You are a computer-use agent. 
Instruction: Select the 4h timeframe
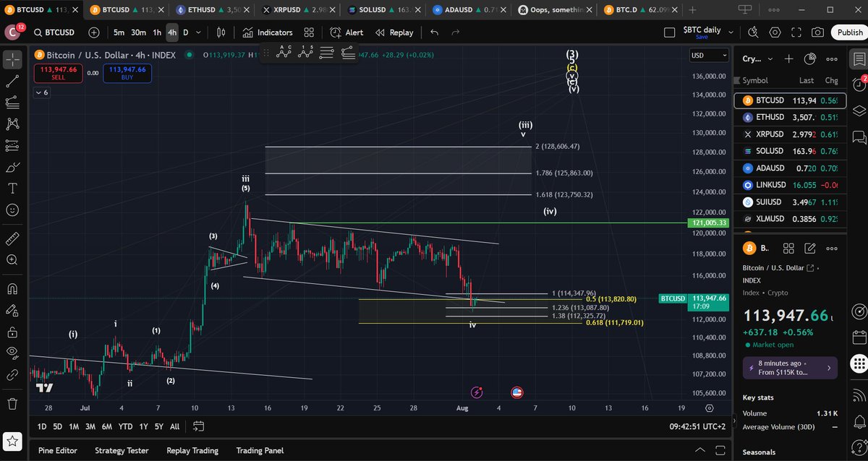point(172,33)
